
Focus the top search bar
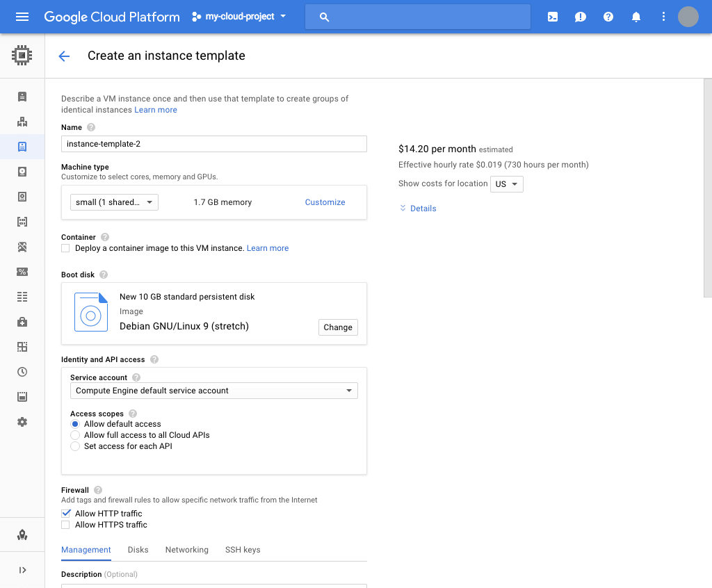[418, 17]
